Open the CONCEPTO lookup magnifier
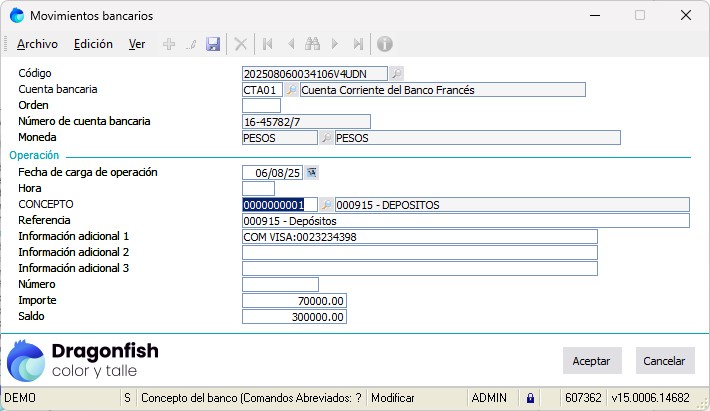The height and width of the screenshot is (411, 710). coord(325,205)
